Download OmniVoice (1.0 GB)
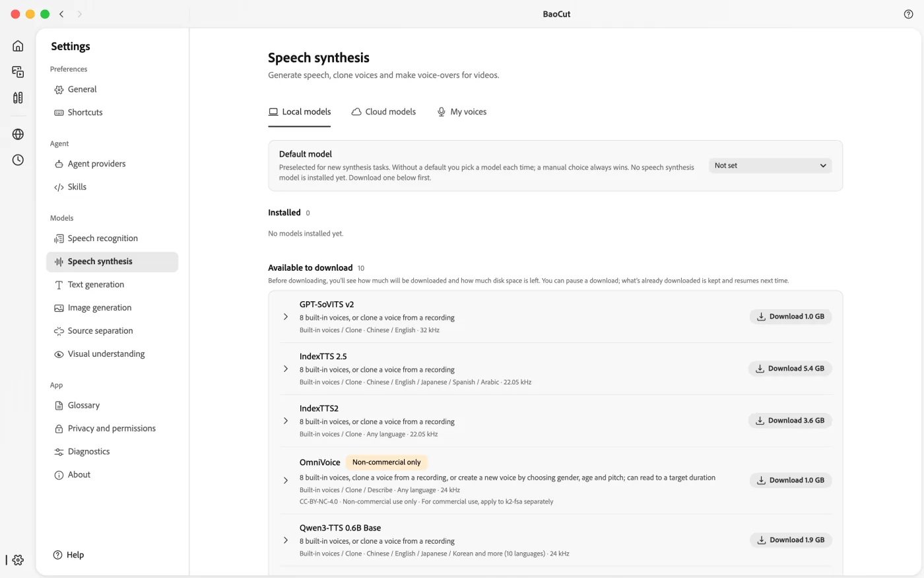Image resolution: width=924 pixels, height=578 pixels. [x=791, y=480]
